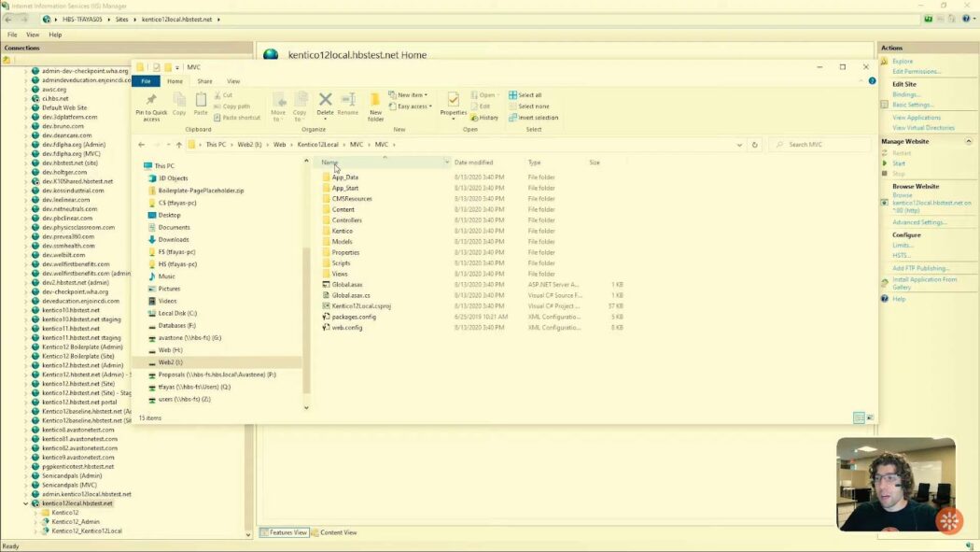
Task: Click Select all in ribbon
Action: [525, 95]
